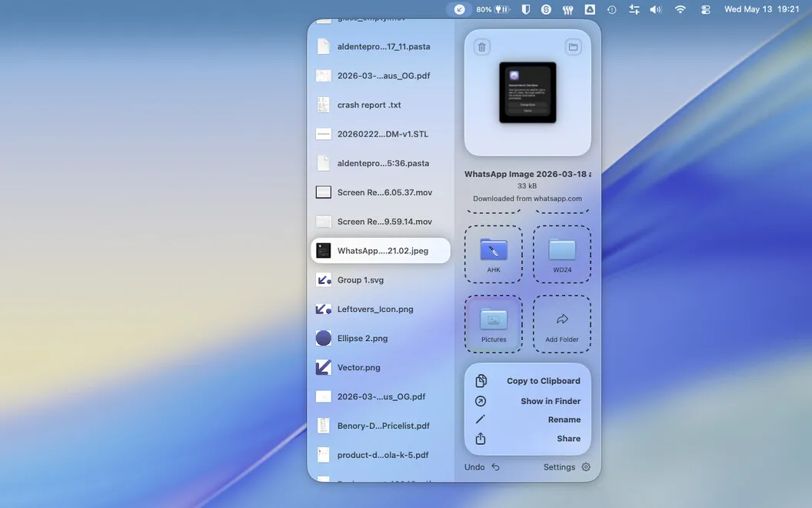812x508 pixels.
Task: Select Ellipse 2.png file
Action: pos(381,338)
